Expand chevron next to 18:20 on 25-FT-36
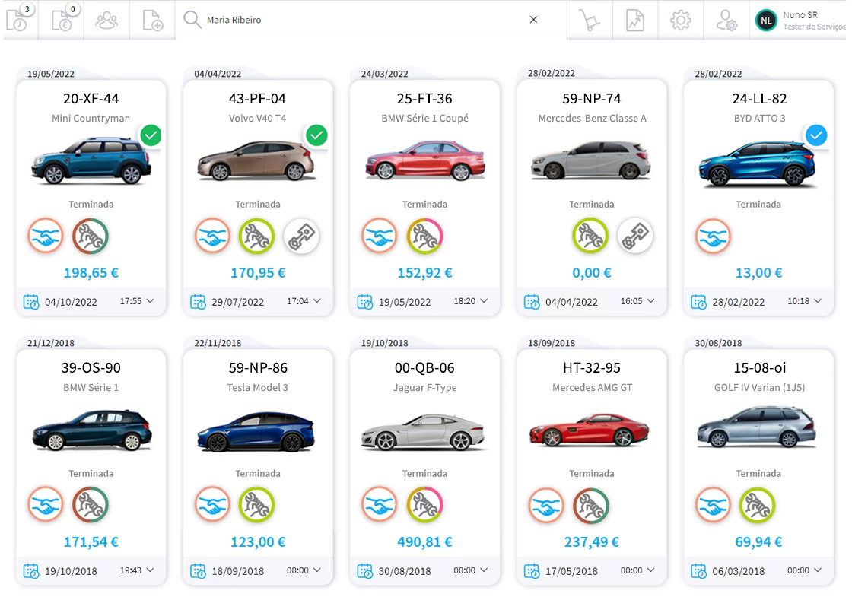Image resolution: width=852 pixels, height=616 pixels. 484,301
